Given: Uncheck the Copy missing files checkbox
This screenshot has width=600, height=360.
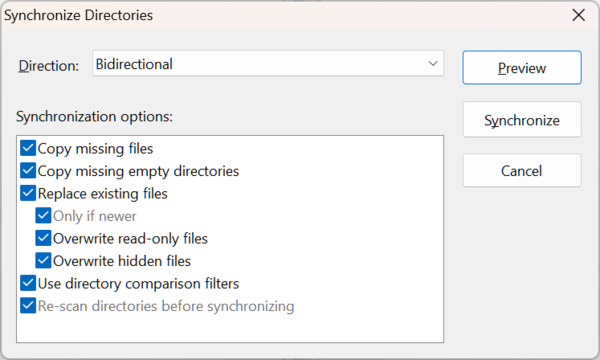Looking at the screenshot, I should tap(28, 148).
